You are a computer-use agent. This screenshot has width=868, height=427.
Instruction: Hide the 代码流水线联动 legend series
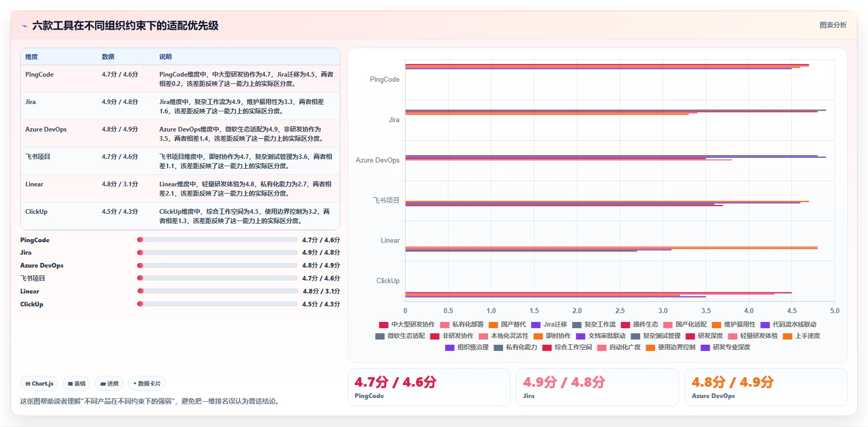(789, 325)
